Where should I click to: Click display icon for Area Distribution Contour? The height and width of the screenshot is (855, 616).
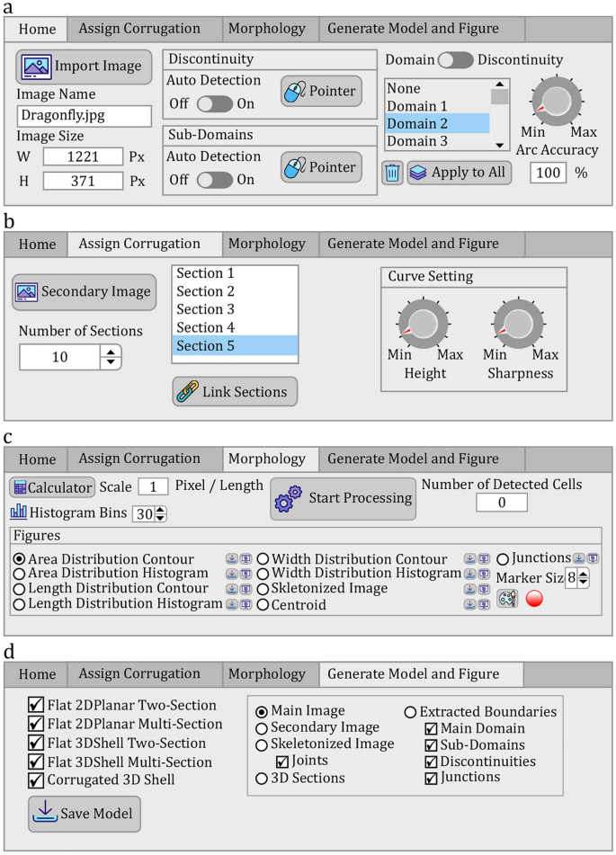(x=246, y=559)
